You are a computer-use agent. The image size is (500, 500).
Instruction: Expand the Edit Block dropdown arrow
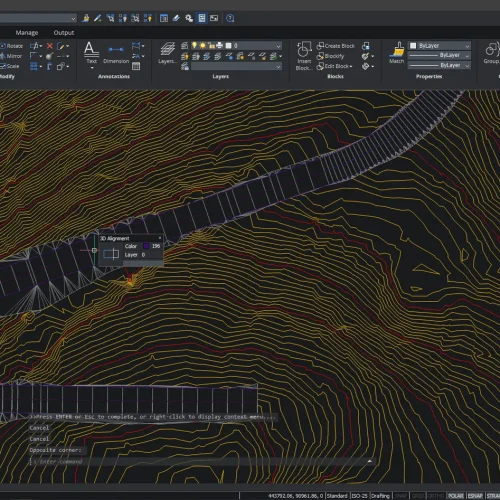(x=351, y=66)
